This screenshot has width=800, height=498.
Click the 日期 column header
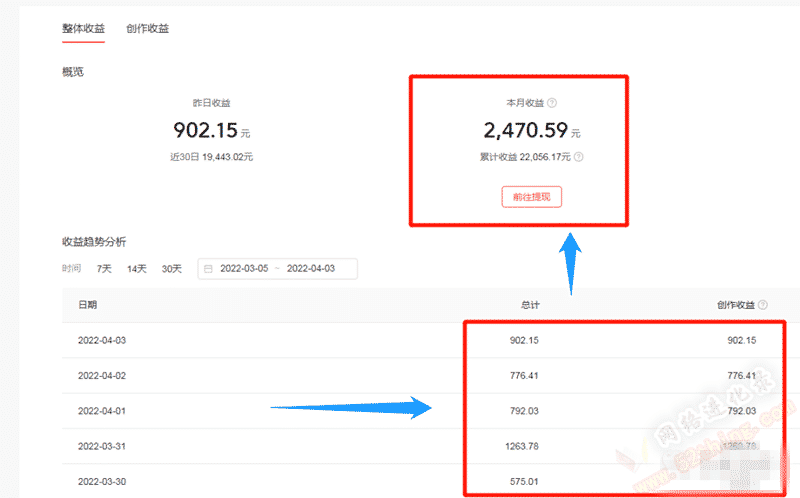click(x=88, y=305)
